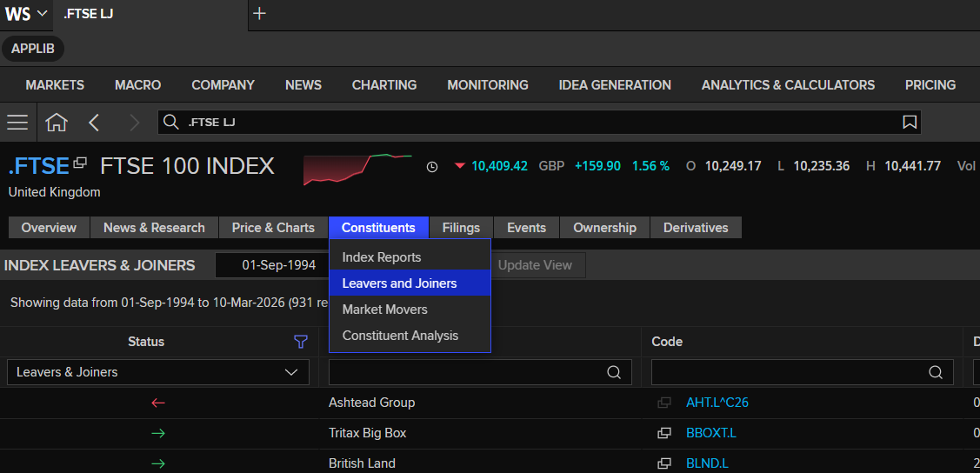Click the address search bar input
The width and height of the screenshot is (980, 473).
tap(539, 122)
